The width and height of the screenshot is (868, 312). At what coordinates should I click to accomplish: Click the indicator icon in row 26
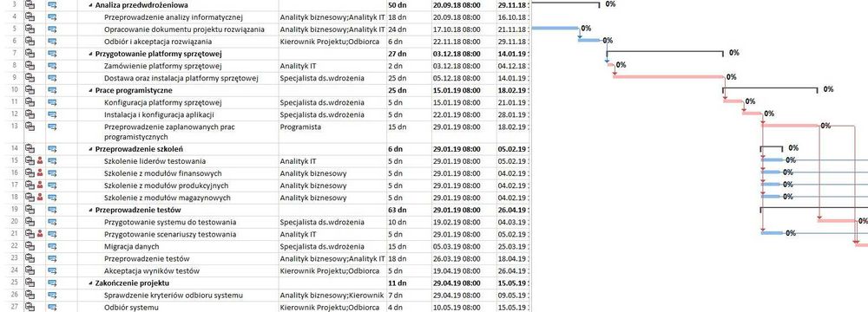coord(30,295)
